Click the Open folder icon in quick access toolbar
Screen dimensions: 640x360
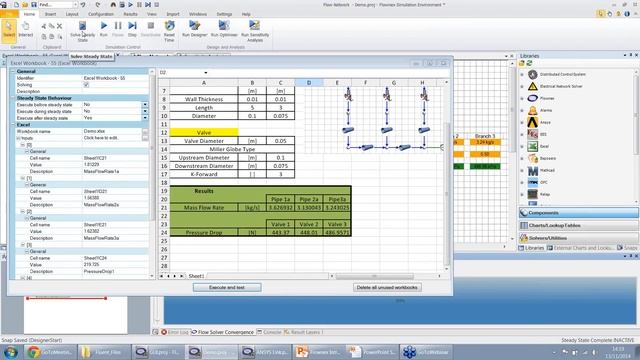[x=25, y=4]
